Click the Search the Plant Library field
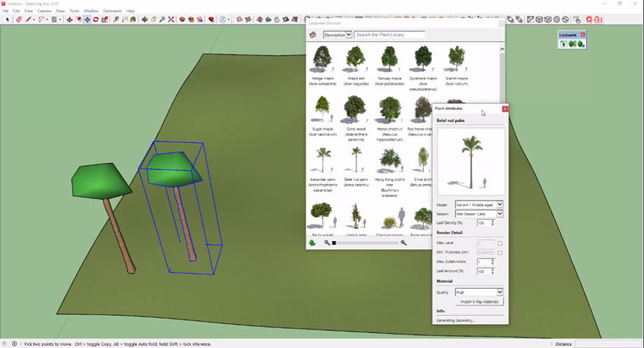Viewport: 644px width, 348px height. point(389,35)
